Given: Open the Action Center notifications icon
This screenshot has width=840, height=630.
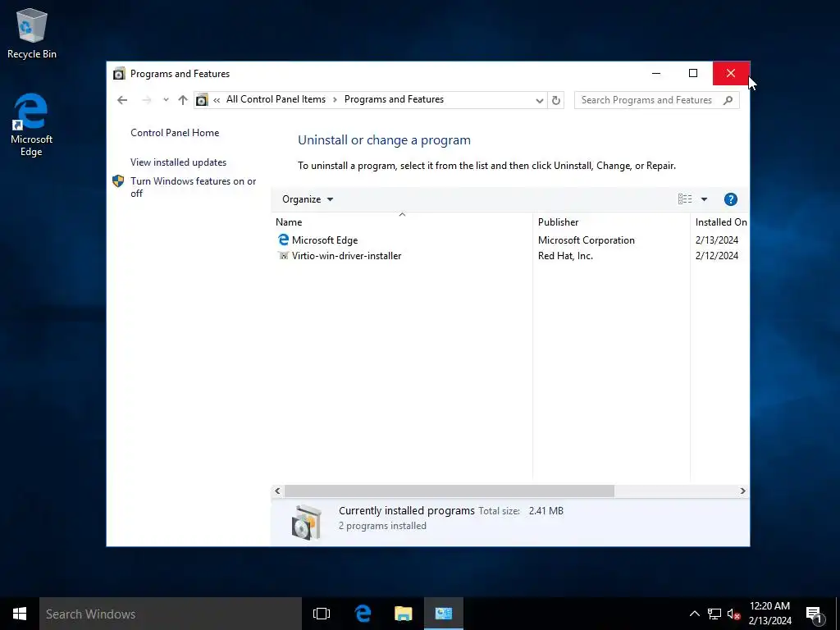Looking at the screenshot, I should click(815, 614).
